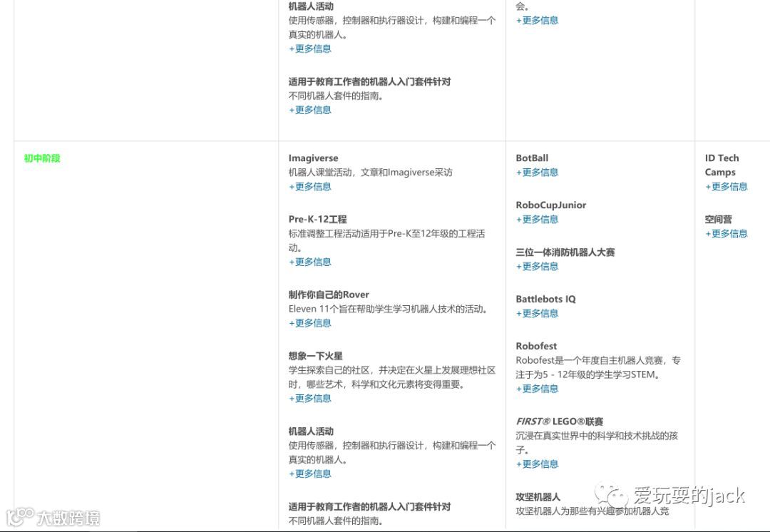Viewport: 770px width, 532px height.
Task: Select the ID Tech Camps heading
Action: [x=722, y=165]
